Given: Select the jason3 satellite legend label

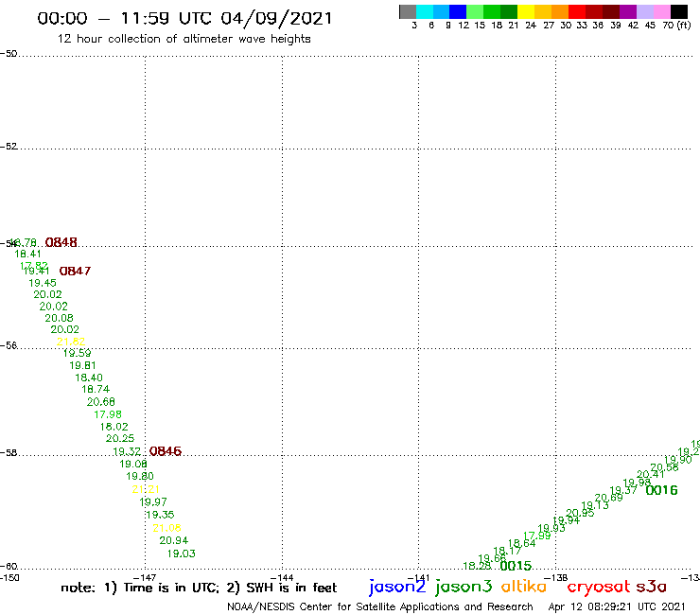Looking at the screenshot, I should tap(464, 587).
